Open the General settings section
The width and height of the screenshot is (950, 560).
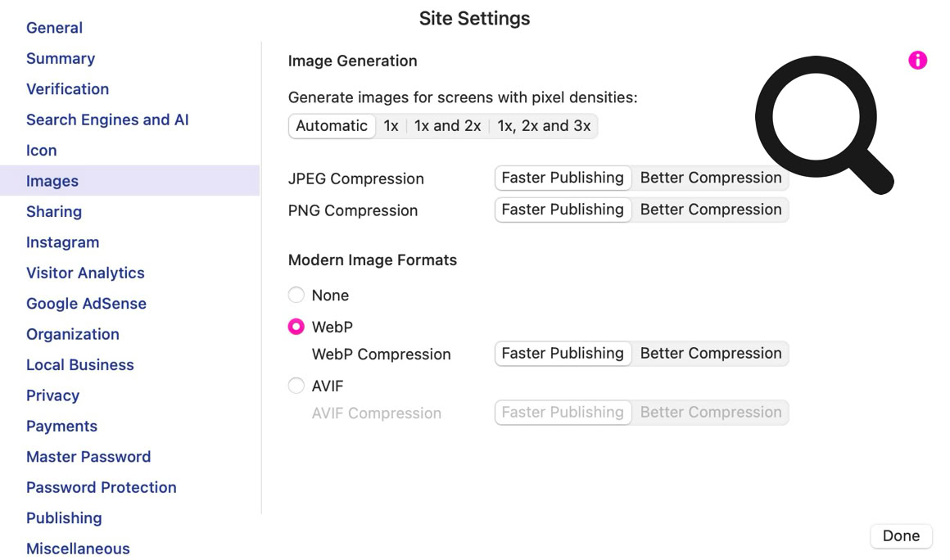[x=54, y=28]
